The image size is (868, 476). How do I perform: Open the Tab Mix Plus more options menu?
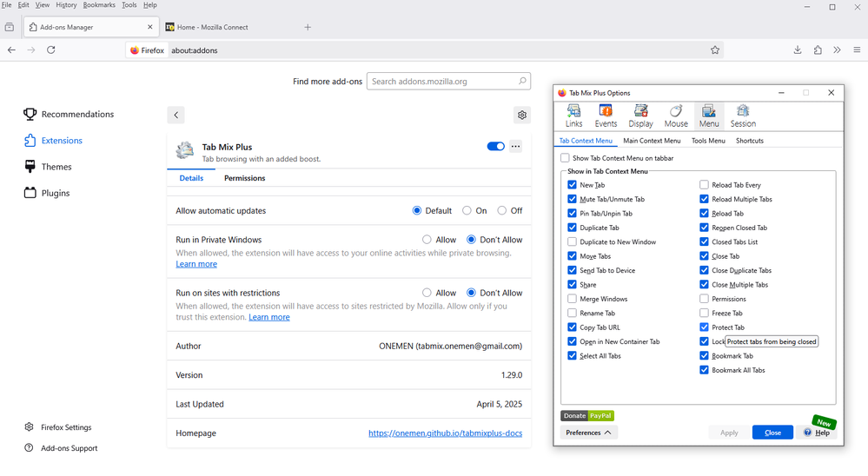(x=516, y=146)
